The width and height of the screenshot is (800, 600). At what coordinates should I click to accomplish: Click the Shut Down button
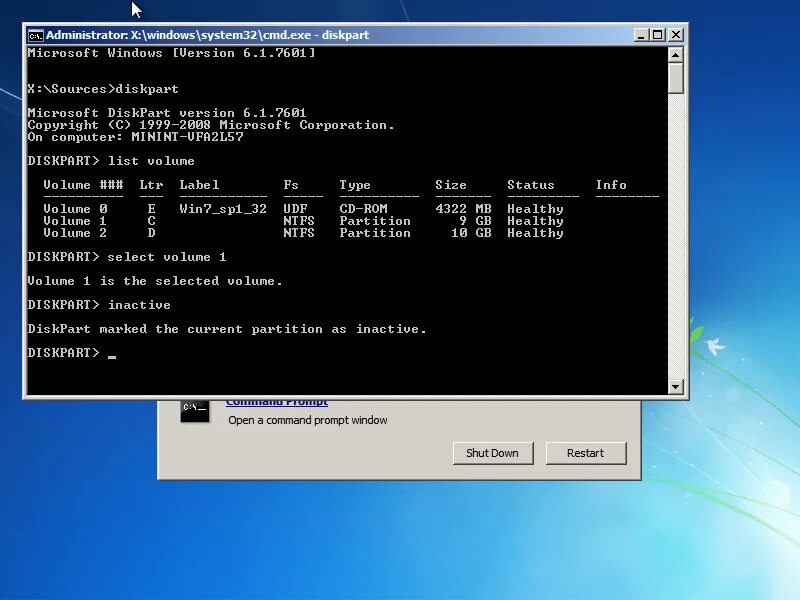pos(493,453)
